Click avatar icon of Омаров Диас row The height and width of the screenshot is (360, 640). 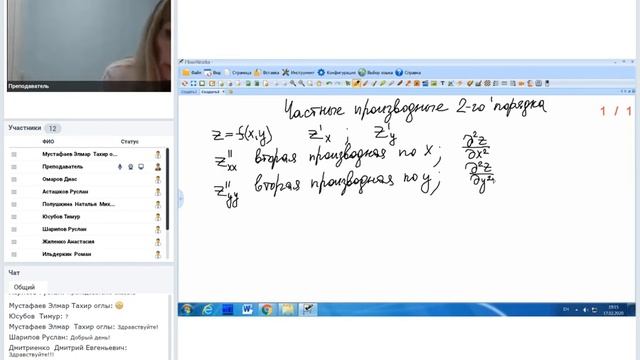point(158,179)
